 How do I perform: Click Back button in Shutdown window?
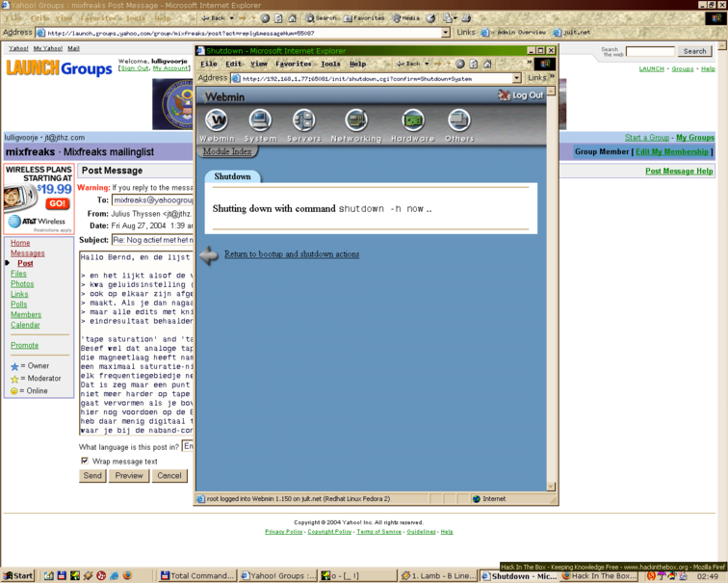coord(408,65)
